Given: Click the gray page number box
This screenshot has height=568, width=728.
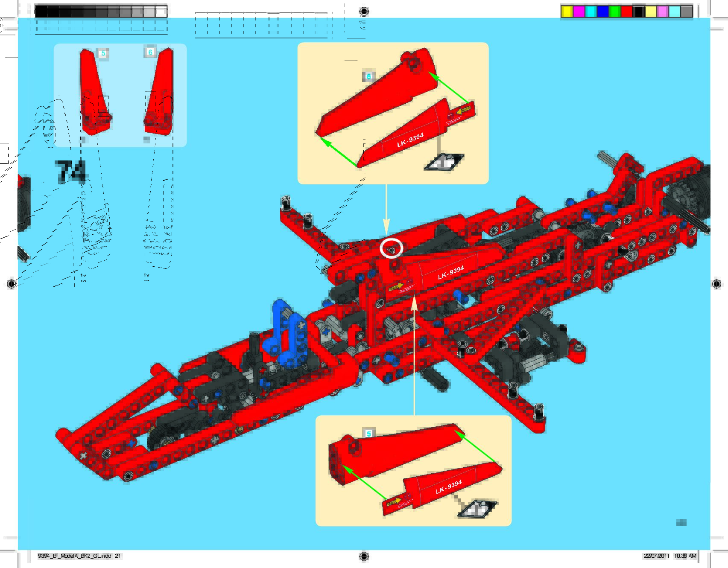Looking at the screenshot, I should [681, 522].
